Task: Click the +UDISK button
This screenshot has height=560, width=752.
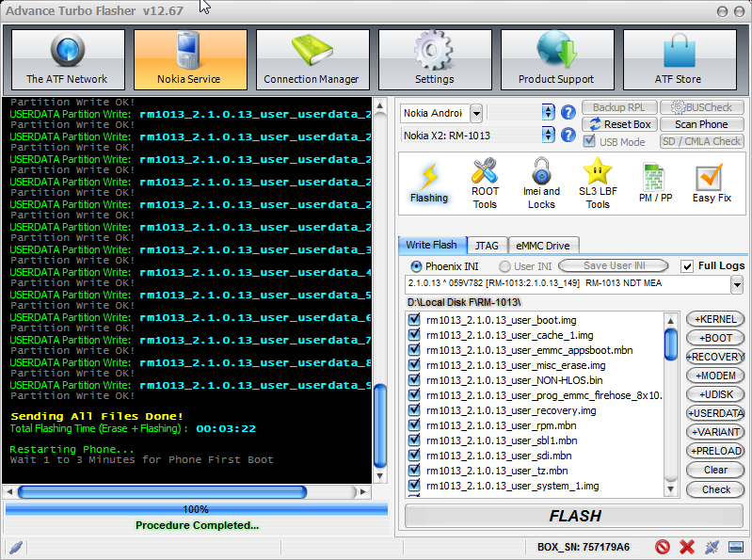Action: click(715, 394)
